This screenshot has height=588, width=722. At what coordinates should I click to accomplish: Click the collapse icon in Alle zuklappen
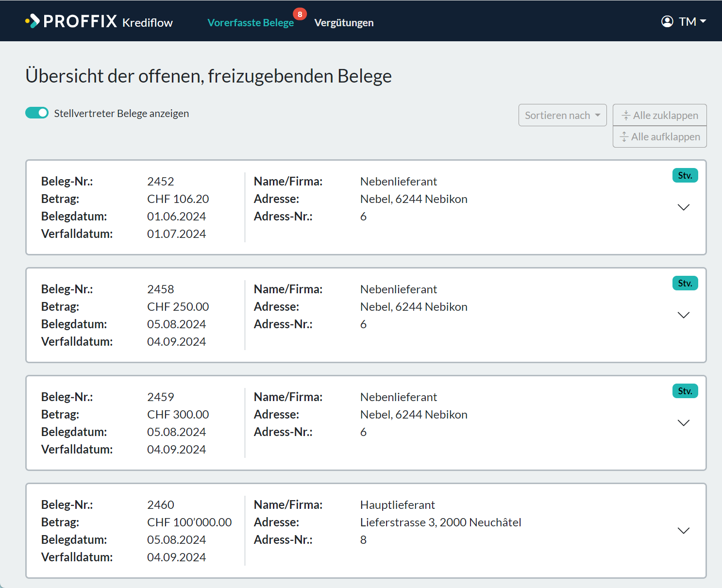(626, 116)
